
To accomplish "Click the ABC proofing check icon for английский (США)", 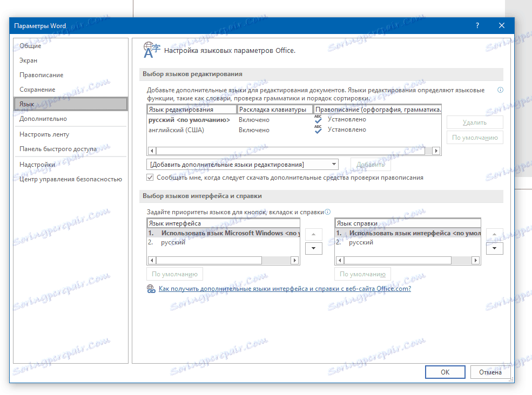I will [x=318, y=130].
